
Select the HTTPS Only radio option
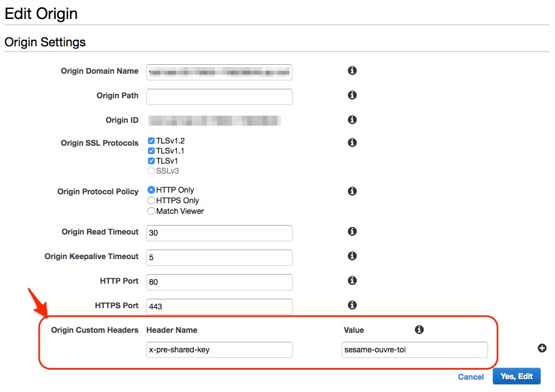[x=151, y=200]
